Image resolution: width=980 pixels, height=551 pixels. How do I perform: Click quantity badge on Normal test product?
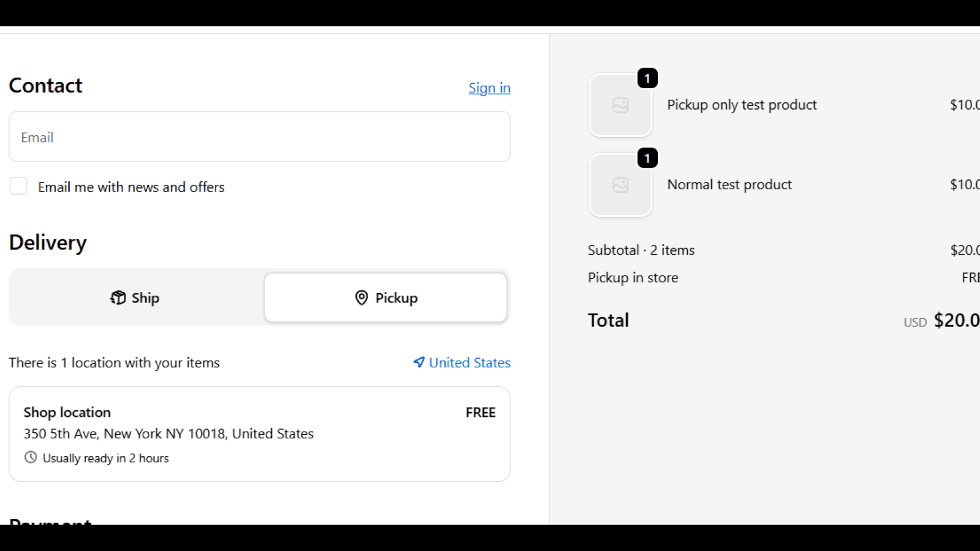pyautogui.click(x=647, y=158)
